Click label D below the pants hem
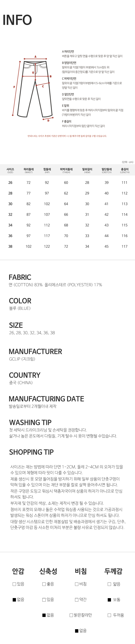This screenshot has height=644, width=135. pyautogui.click(x=48, y=120)
